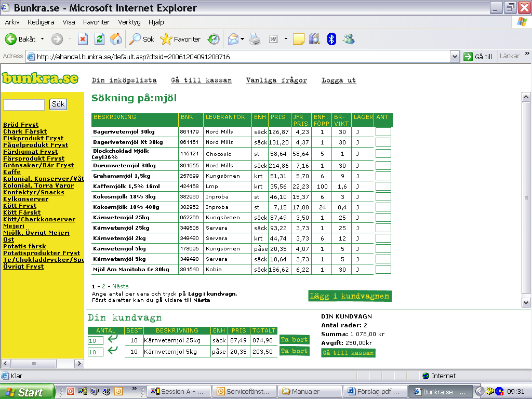Click the Messenger people icon
The width and height of the screenshot is (532, 399).
(x=349, y=39)
